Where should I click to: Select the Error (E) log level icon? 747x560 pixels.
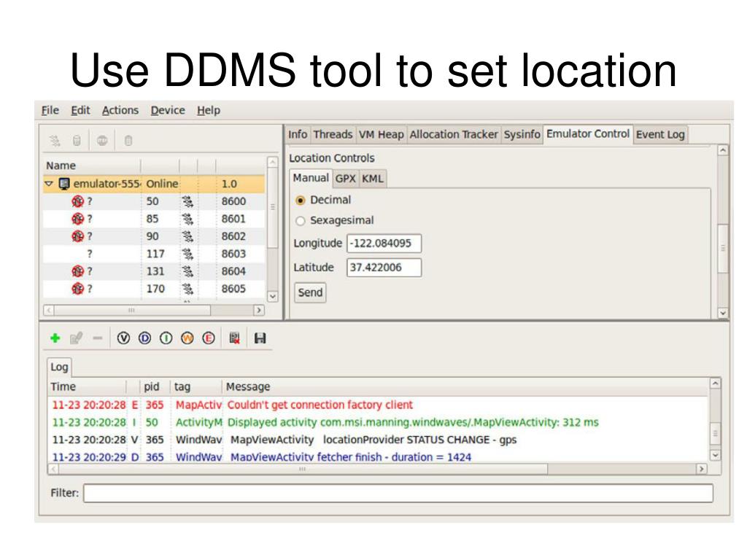point(207,338)
